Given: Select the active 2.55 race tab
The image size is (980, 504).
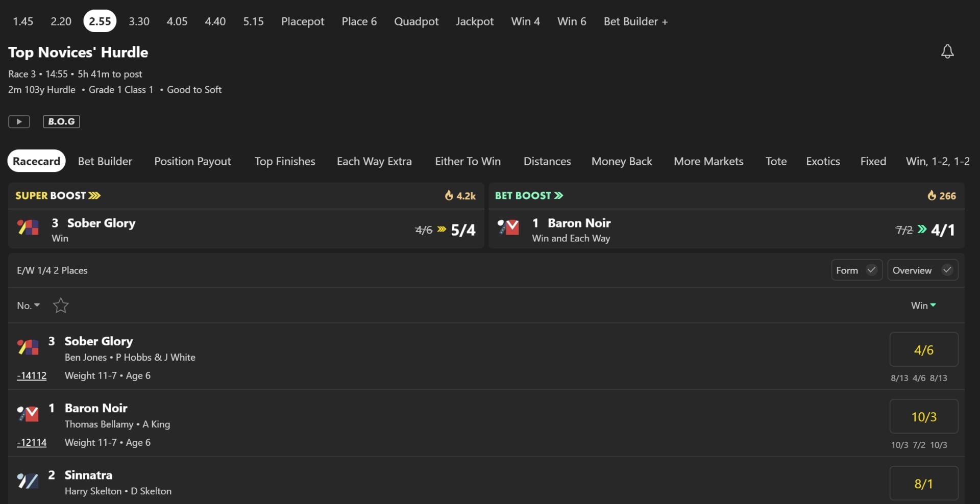Looking at the screenshot, I should [x=100, y=21].
